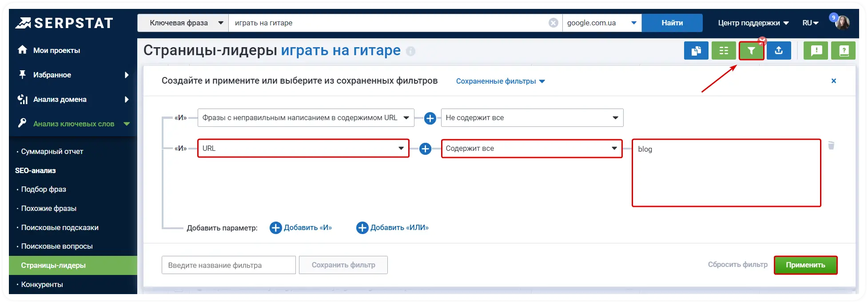Click the Serpstat logo
This screenshot has width=868, height=303.
point(64,23)
